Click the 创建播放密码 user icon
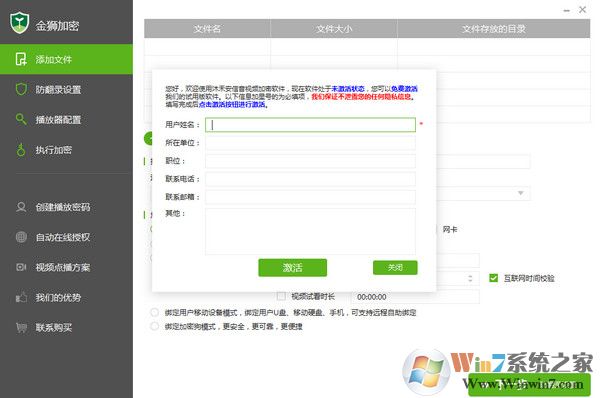 [x=21, y=207]
